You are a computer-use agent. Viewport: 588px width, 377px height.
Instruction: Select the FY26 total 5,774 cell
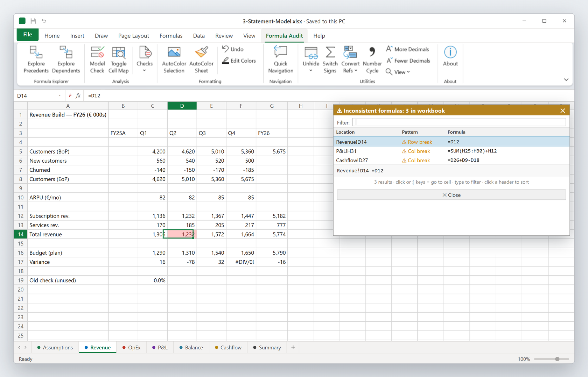pos(272,234)
